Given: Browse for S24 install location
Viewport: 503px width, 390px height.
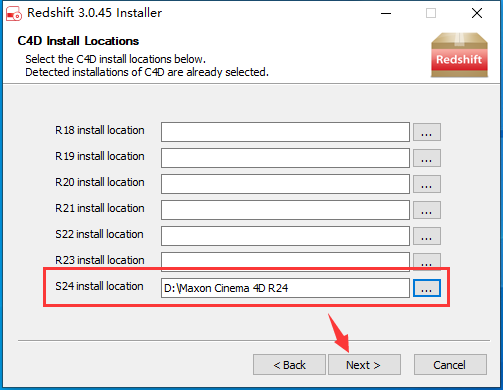Looking at the screenshot, I should click(x=427, y=288).
